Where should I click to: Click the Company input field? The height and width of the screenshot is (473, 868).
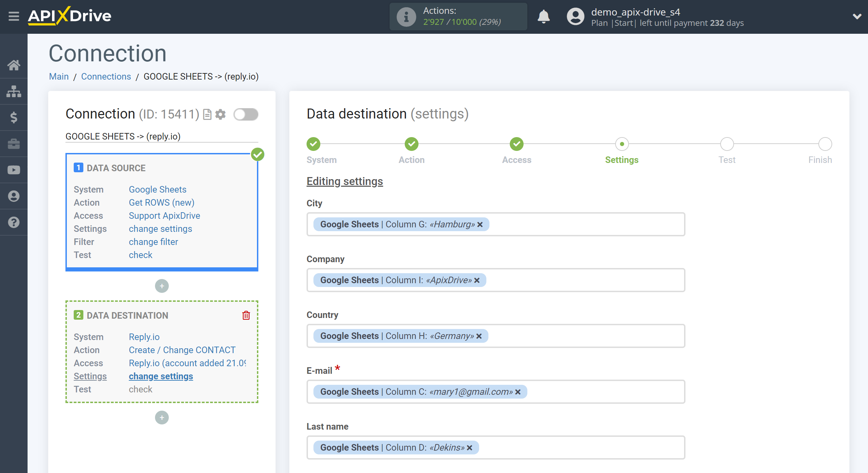click(496, 280)
